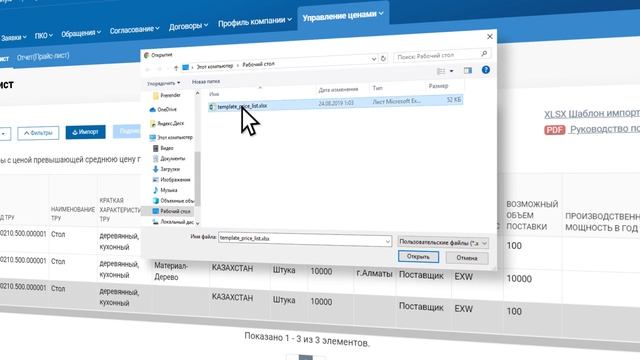Sort files by the Имя column header

pos(214,94)
